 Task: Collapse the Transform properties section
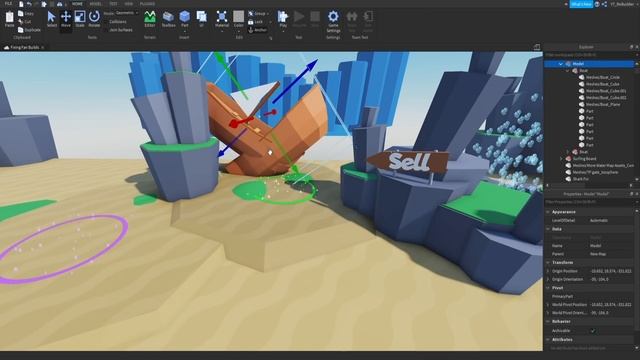(548, 262)
